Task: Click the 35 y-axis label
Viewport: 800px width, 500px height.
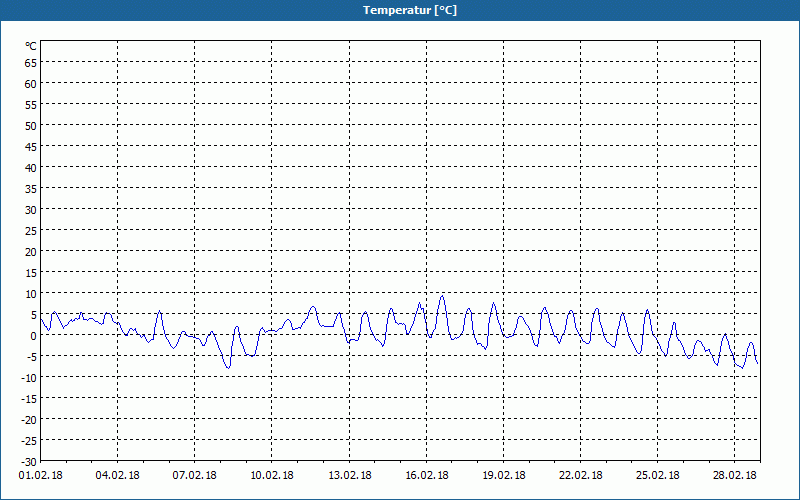Action: 31,189
